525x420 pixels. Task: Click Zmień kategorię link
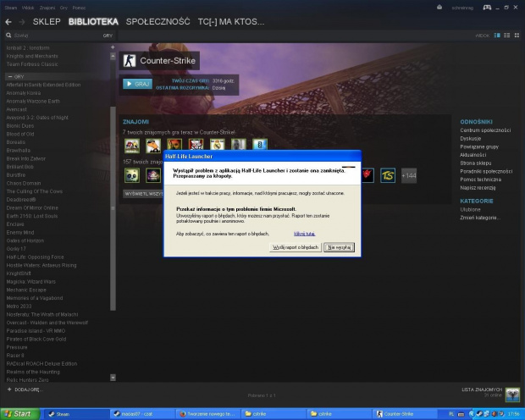click(480, 218)
